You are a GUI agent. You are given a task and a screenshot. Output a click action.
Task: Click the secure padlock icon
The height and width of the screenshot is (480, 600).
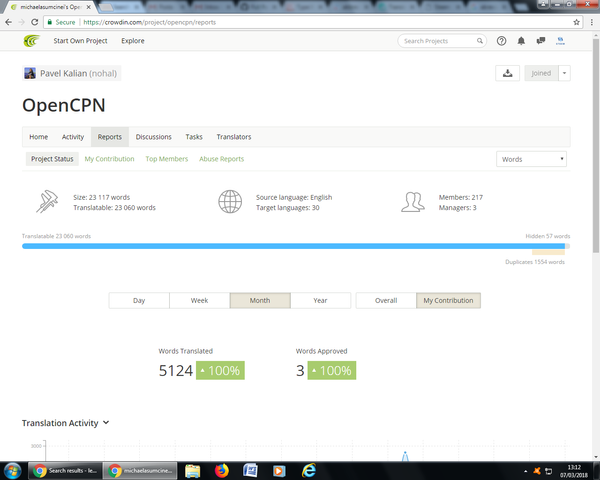click(49, 22)
